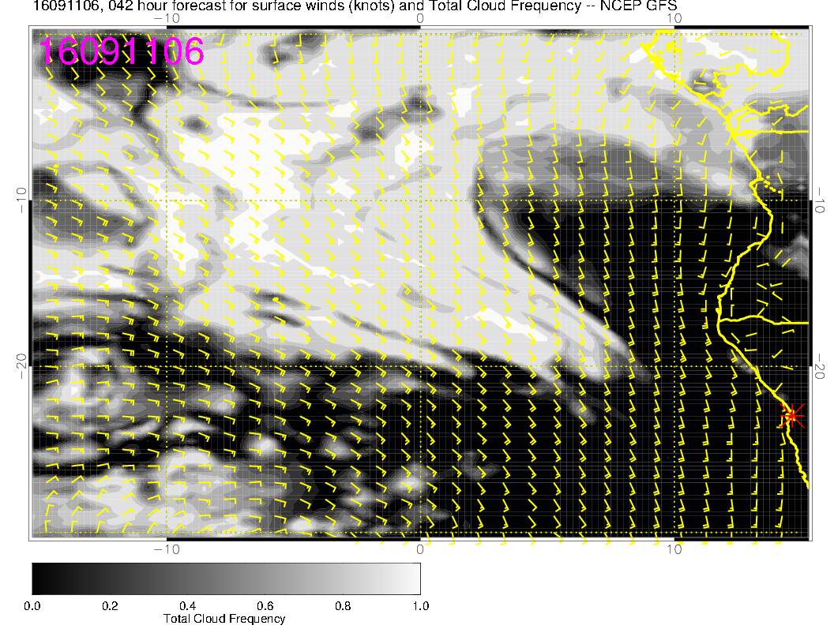Select the 0.4 tick label on colorbar
The height and width of the screenshot is (644, 834).
pos(187,606)
